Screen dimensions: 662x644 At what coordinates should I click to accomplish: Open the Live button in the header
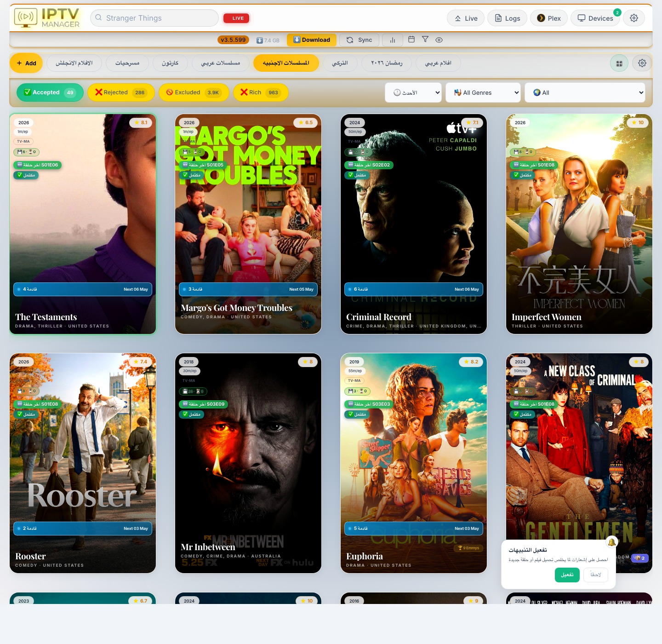[466, 18]
